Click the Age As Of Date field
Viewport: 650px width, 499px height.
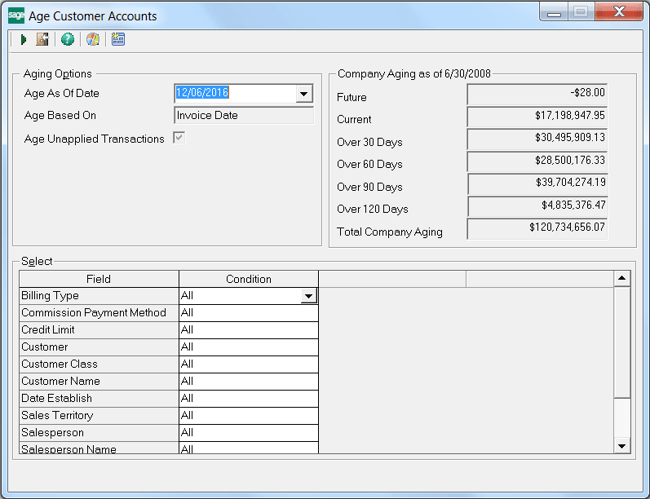pyautogui.click(x=234, y=93)
